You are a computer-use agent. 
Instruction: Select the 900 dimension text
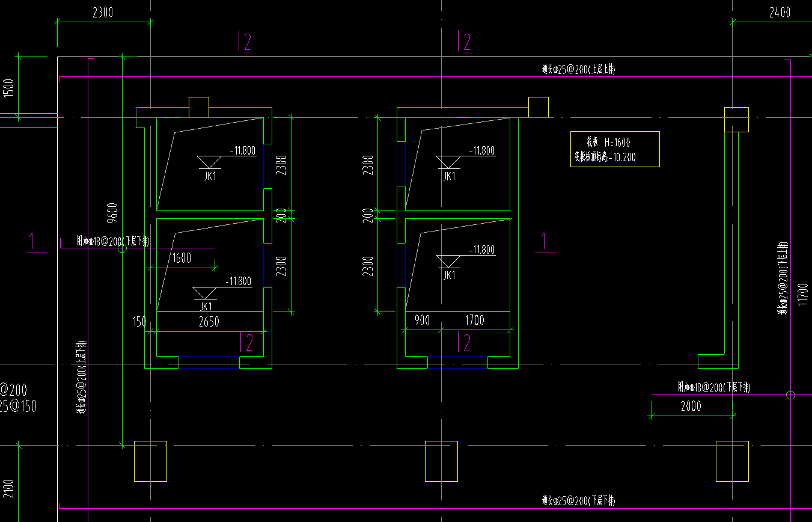(423, 321)
